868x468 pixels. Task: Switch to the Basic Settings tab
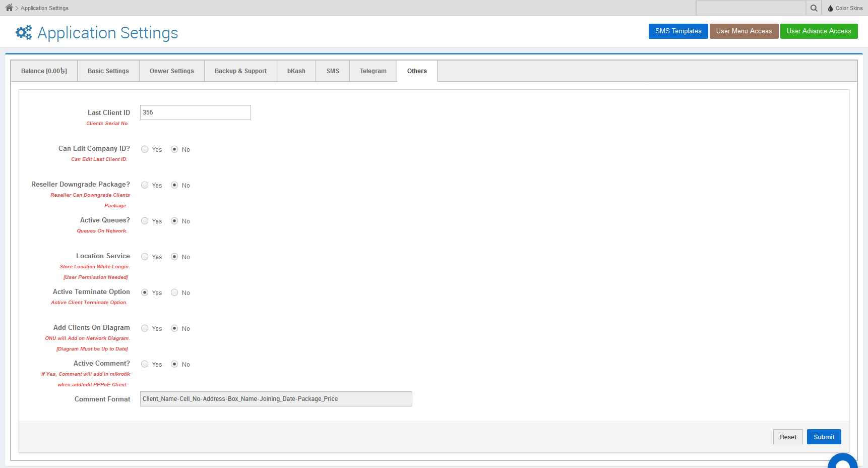[x=108, y=71]
